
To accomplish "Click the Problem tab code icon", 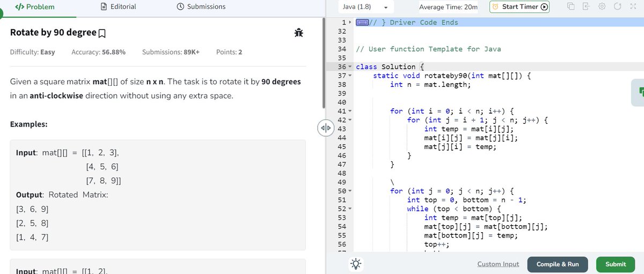I will [x=19, y=7].
